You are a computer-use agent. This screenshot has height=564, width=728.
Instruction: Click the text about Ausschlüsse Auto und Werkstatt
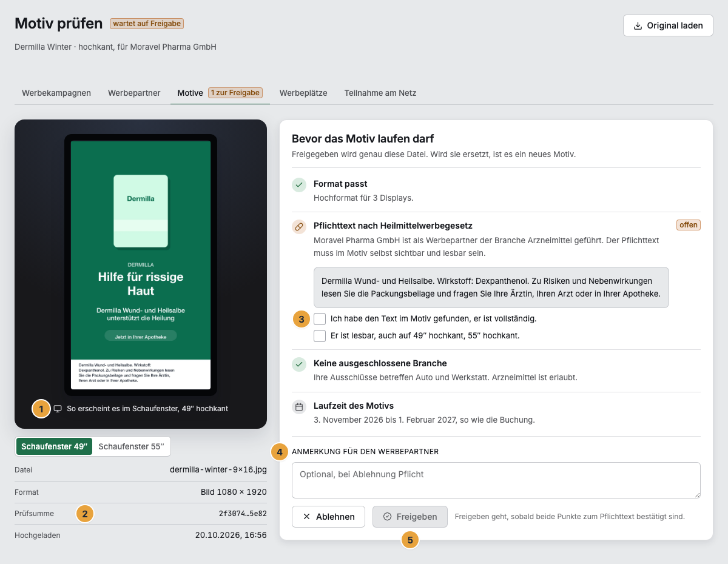click(445, 377)
